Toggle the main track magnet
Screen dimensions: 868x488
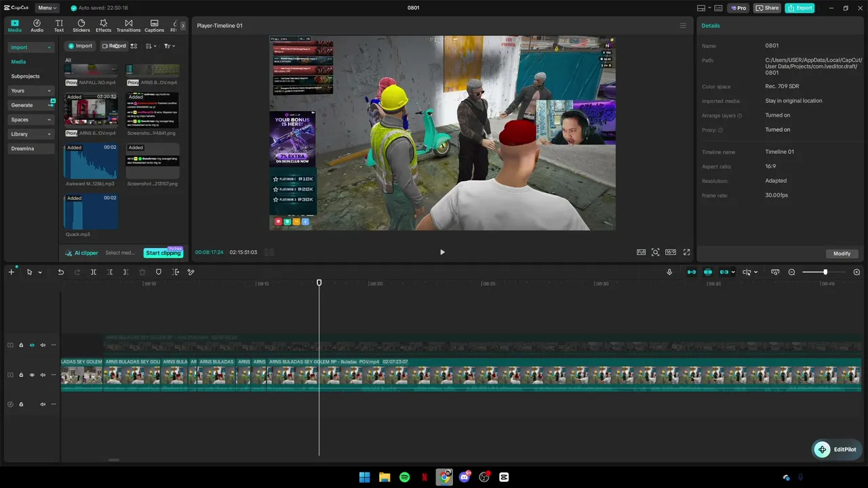pyautogui.click(x=692, y=272)
